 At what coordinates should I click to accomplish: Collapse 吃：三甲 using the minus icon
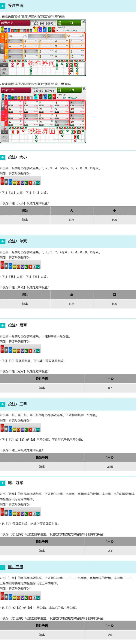[x=3, y=567]
